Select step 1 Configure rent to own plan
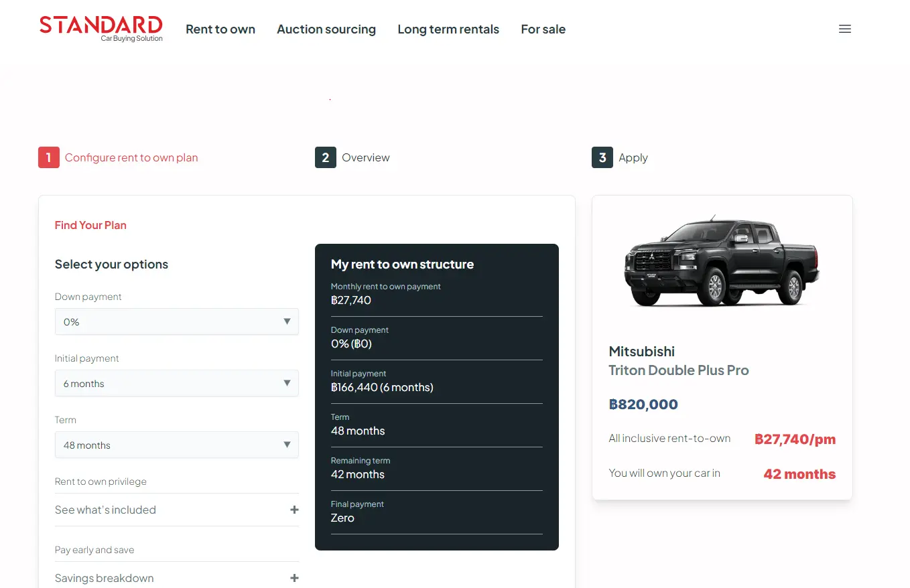 click(119, 157)
